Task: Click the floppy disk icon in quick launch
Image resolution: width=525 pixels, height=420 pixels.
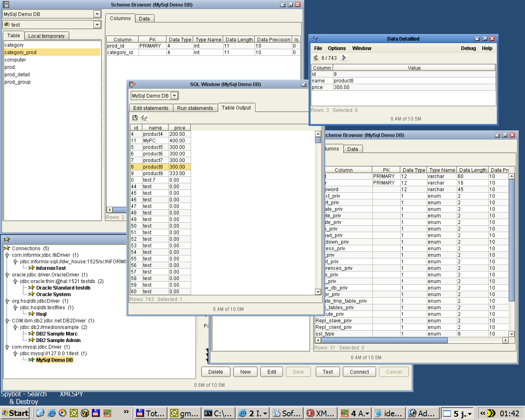Action: pyautogui.click(x=96, y=413)
